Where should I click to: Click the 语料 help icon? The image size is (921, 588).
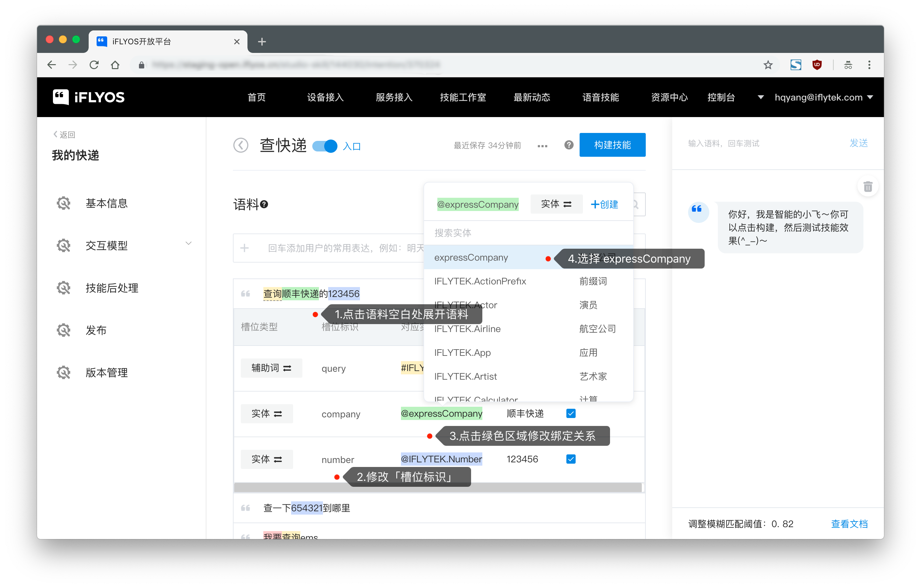pyautogui.click(x=264, y=204)
